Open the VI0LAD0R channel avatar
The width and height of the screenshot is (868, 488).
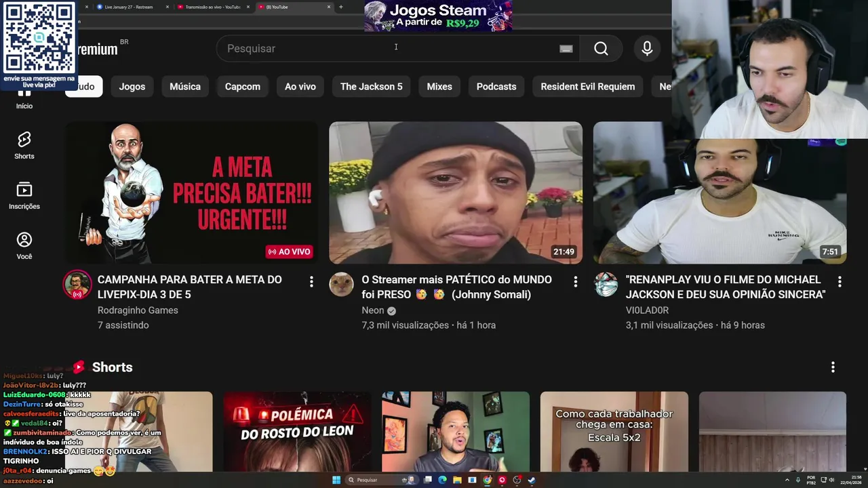606,285
